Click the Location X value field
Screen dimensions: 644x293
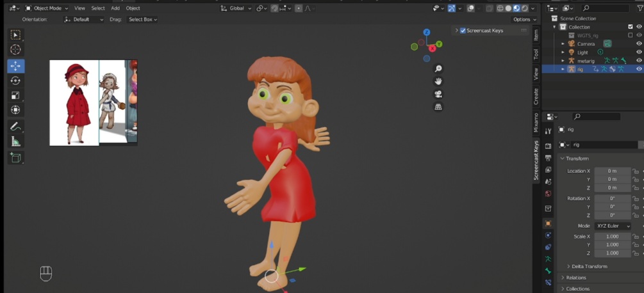point(613,171)
